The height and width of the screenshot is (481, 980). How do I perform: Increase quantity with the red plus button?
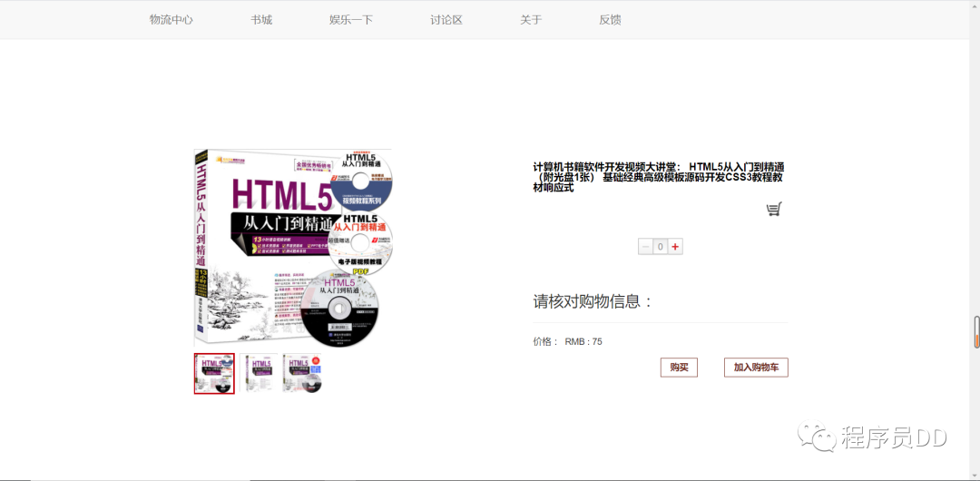tap(675, 247)
